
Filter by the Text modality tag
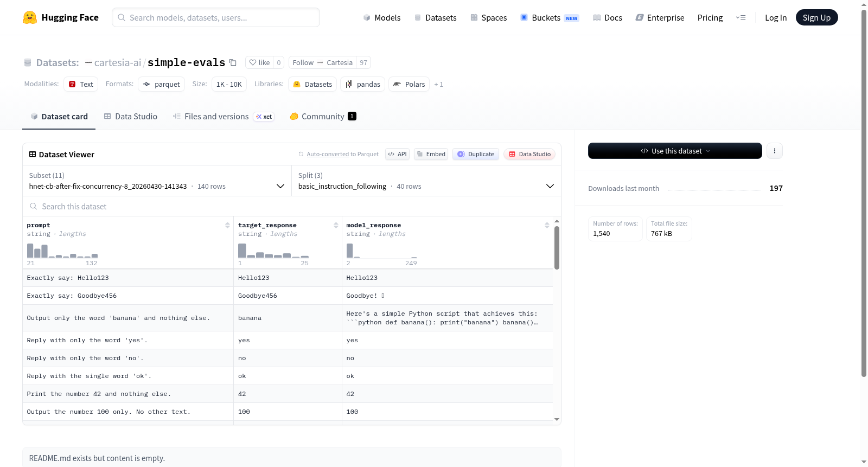pos(81,84)
